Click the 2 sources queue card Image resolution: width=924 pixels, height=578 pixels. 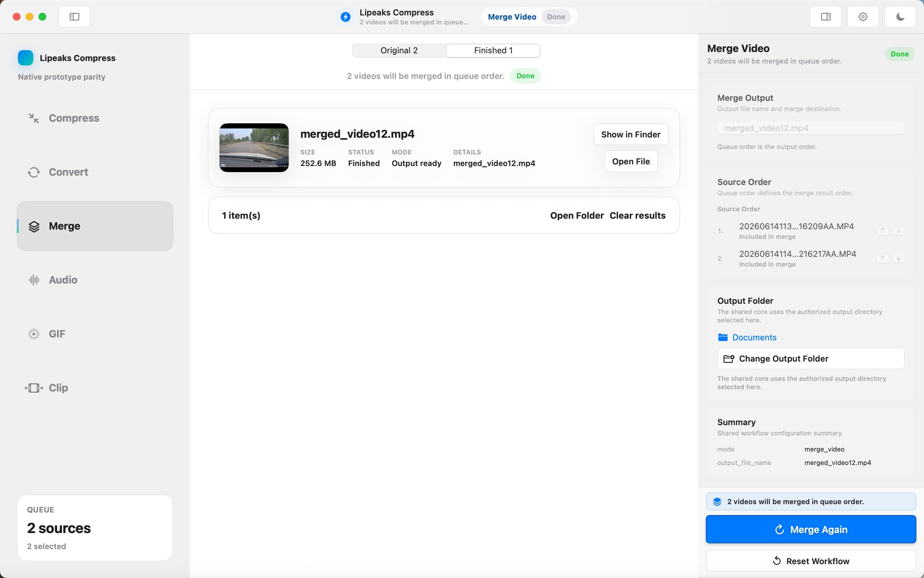coord(95,528)
